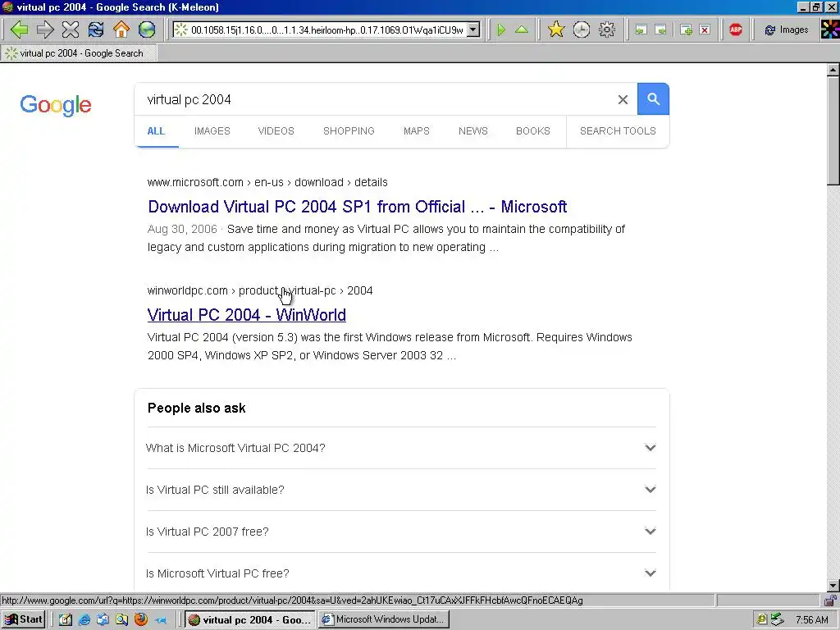Viewport: 840px width, 630px height.
Task: Click the blue arrow quick launch icon
Action: point(160,620)
